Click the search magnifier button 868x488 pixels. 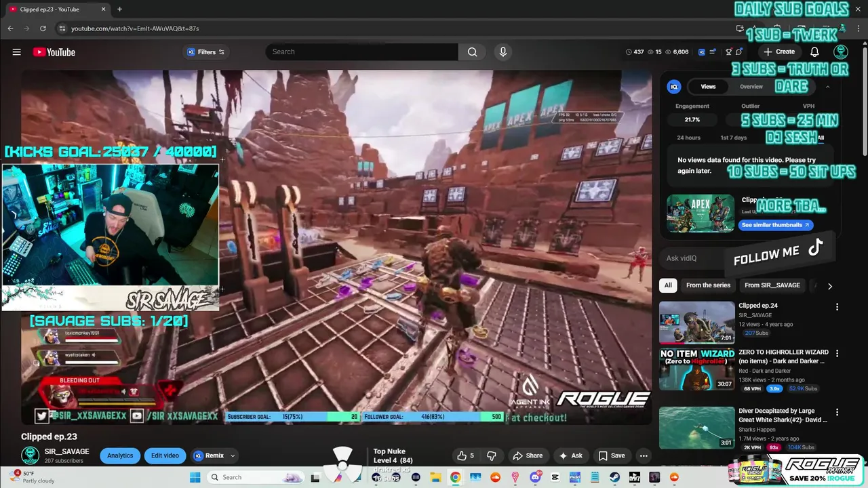(x=472, y=52)
